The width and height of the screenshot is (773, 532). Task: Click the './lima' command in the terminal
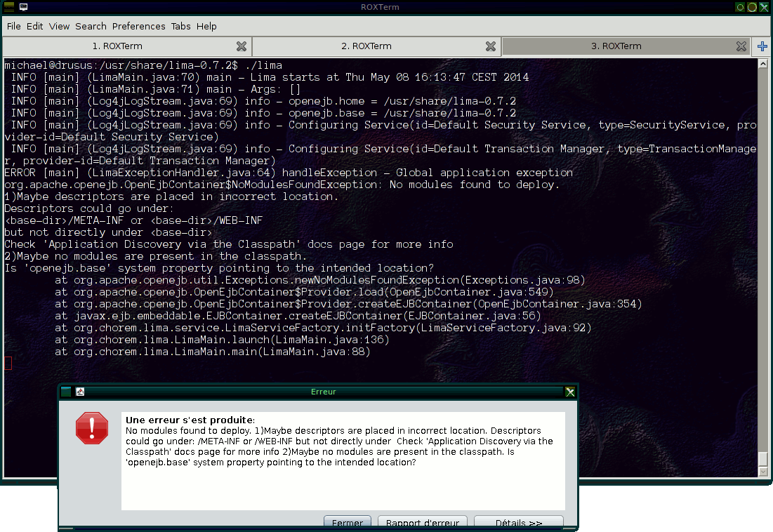tap(263, 65)
